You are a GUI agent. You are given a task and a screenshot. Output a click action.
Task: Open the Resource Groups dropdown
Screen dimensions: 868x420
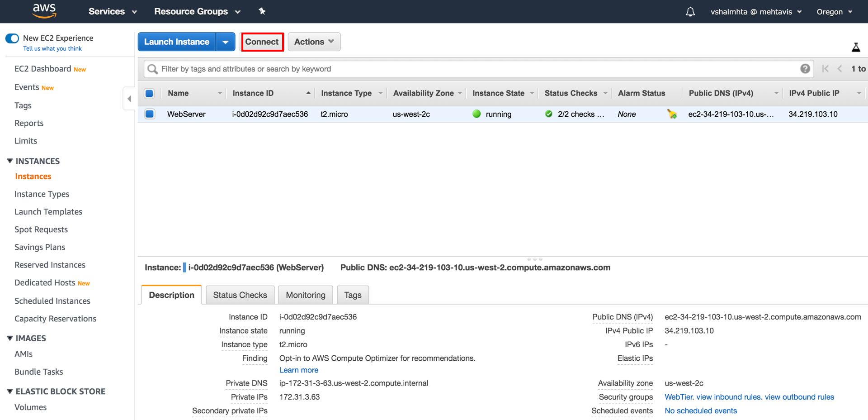pos(197,12)
